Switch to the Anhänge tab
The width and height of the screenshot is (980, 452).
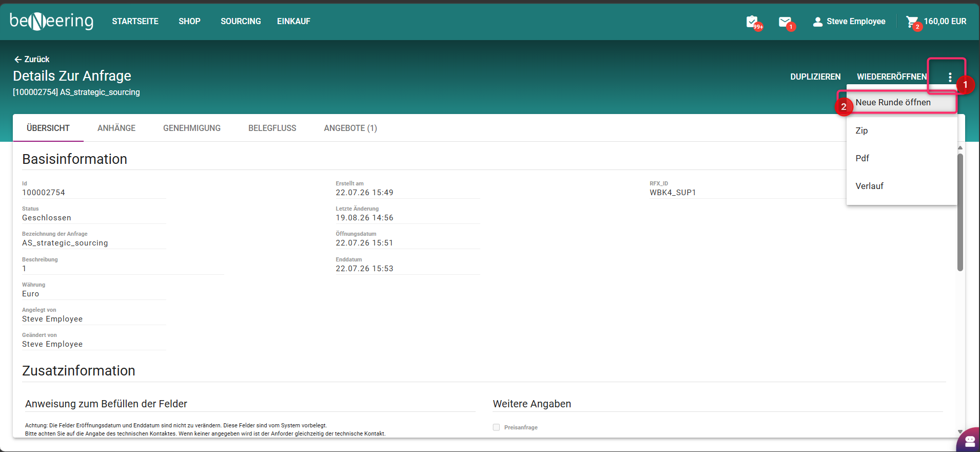point(116,128)
